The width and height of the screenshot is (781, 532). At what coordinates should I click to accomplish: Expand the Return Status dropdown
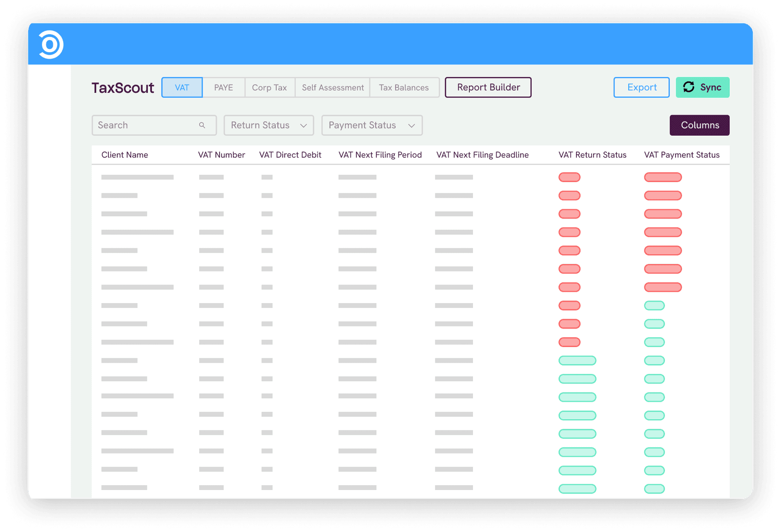pos(269,125)
